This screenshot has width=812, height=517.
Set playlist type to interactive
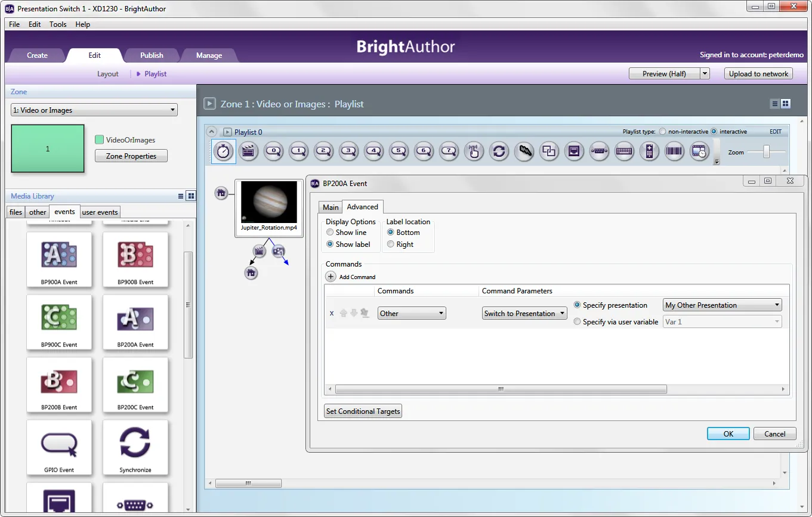pyautogui.click(x=714, y=132)
